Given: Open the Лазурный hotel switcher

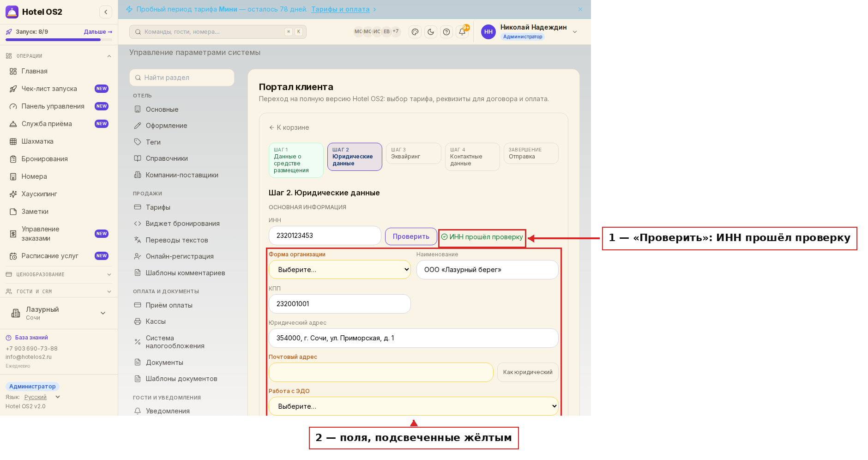Looking at the screenshot, I should click(59, 313).
